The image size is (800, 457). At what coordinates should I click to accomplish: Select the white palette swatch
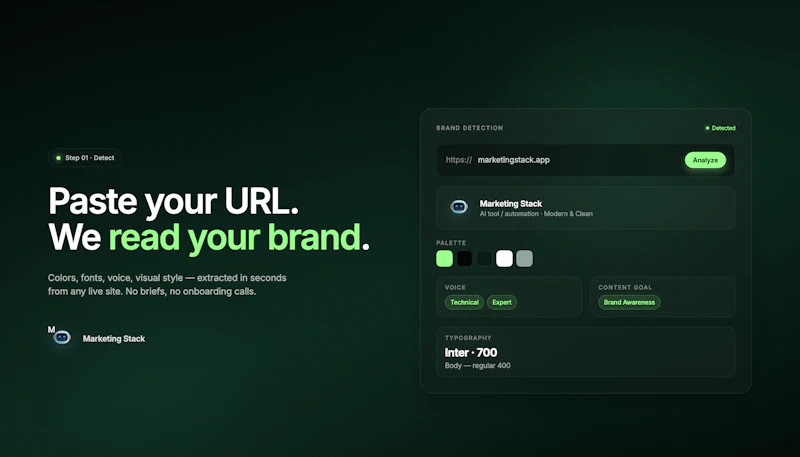coord(504,259)
